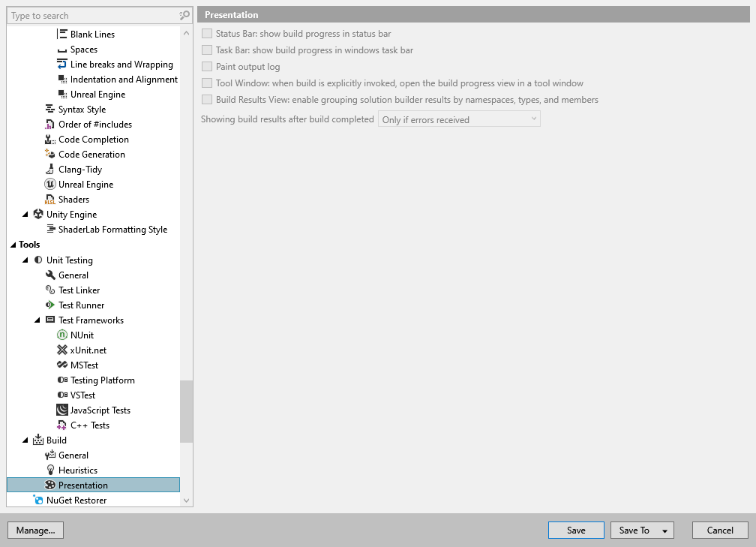Collapse the Build tree node
Image resolution: width=756 pixels, height=547 pixels.
(x=25, y=440)
